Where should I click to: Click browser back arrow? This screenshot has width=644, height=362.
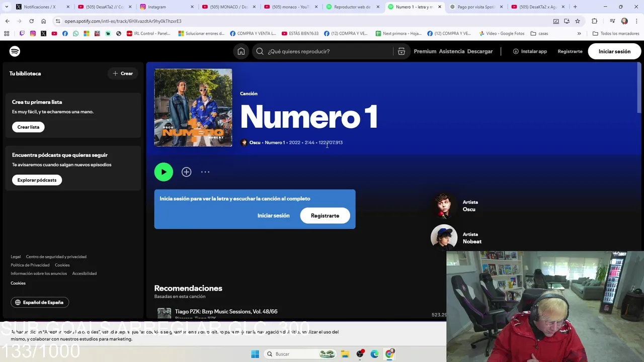(7, 21)
